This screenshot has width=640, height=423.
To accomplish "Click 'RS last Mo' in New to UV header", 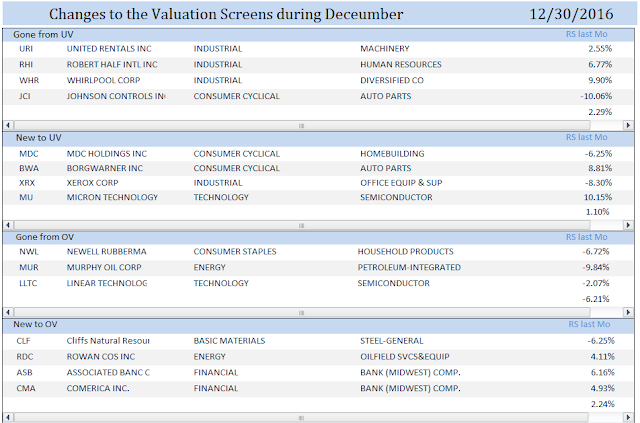I will pyautogui.click(x=587, y=137).
